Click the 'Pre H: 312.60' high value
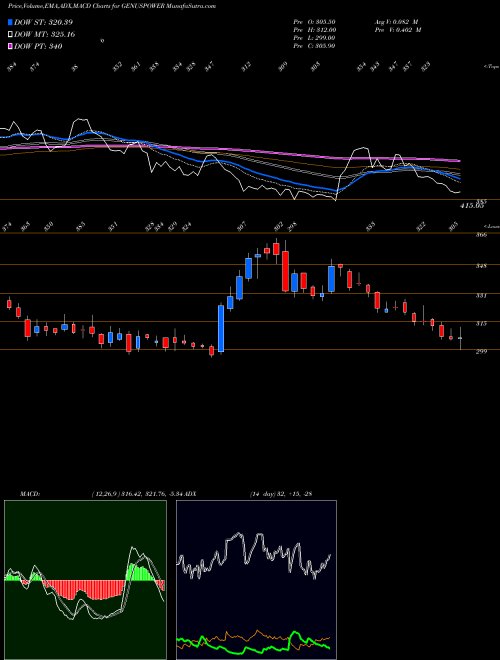This screenshot has width=500, height=660. pyautogui.click(x=314, y=29)
